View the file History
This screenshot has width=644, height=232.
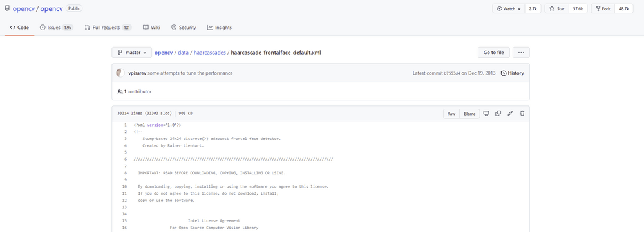512,73
